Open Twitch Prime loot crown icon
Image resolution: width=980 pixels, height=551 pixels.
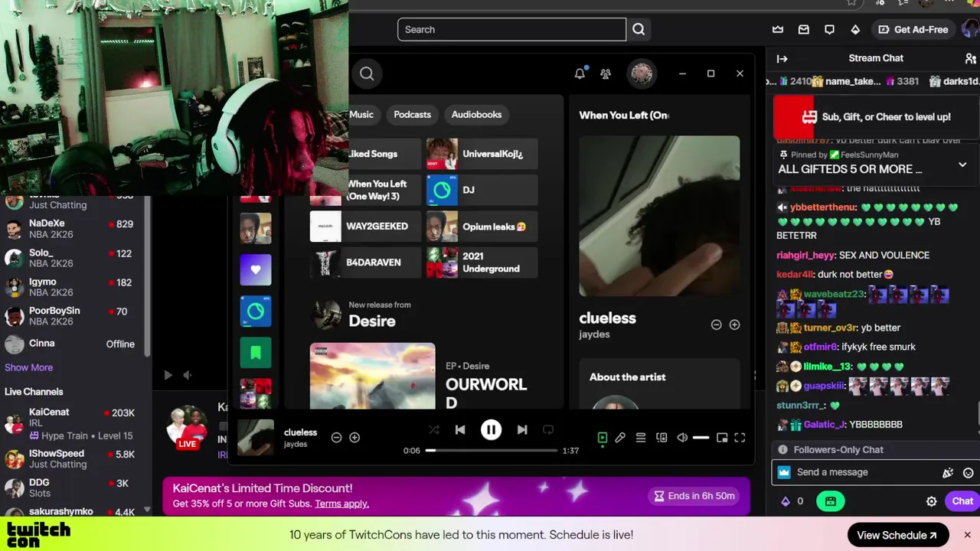click(x=778, y=29)
